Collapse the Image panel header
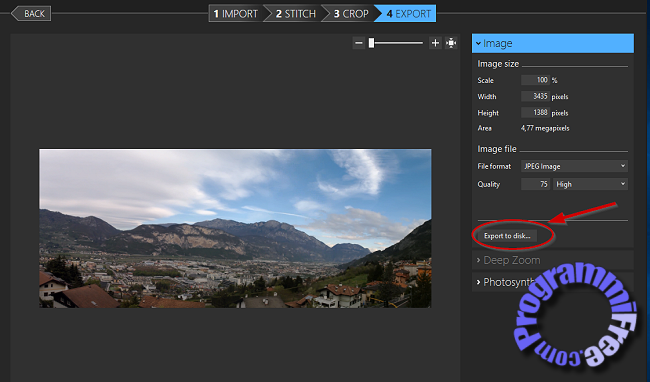Image resolution: width=650 pixels, height=382 pixels. point(553,43)
